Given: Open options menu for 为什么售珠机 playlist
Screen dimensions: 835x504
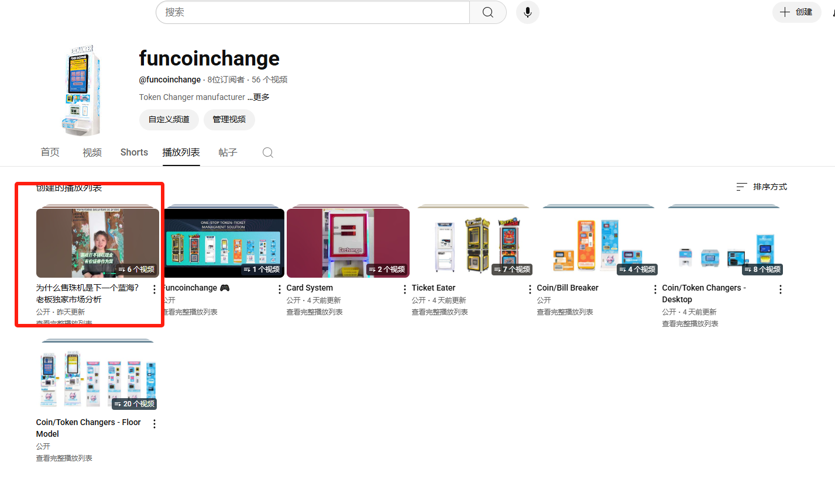Looking at the screenshot, I should (x=154, y=289).
